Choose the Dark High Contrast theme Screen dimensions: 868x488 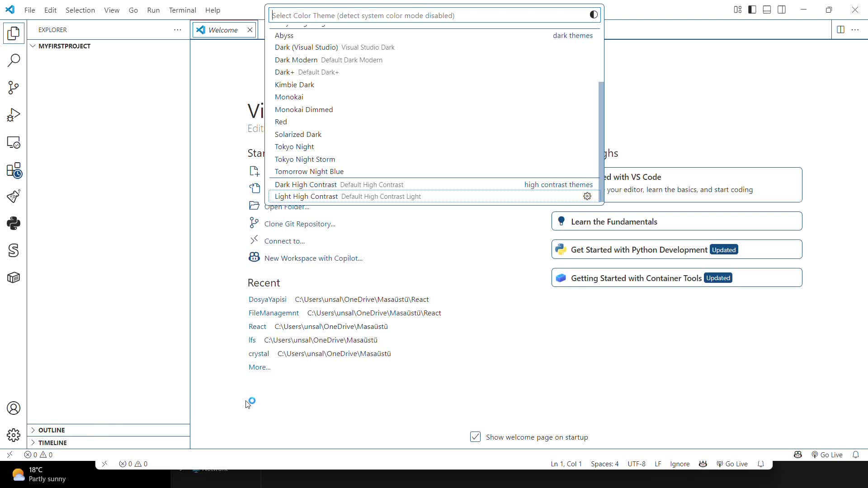tap(434, 184)
